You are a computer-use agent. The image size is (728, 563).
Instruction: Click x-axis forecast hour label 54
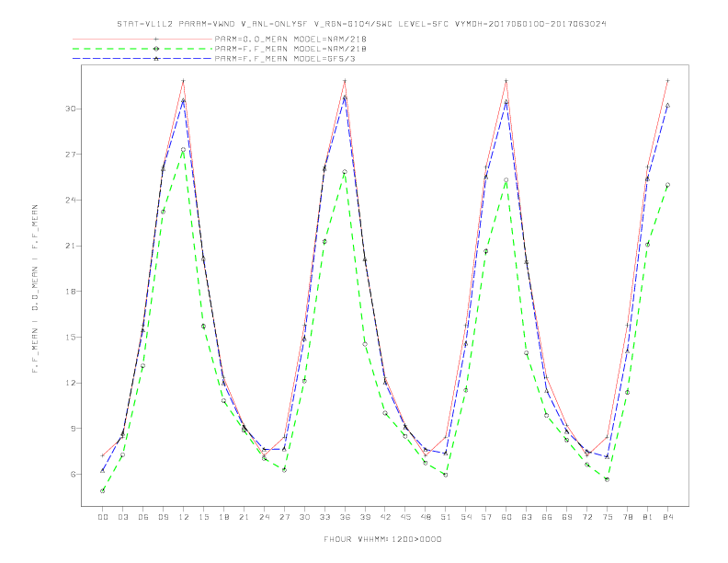466,517
